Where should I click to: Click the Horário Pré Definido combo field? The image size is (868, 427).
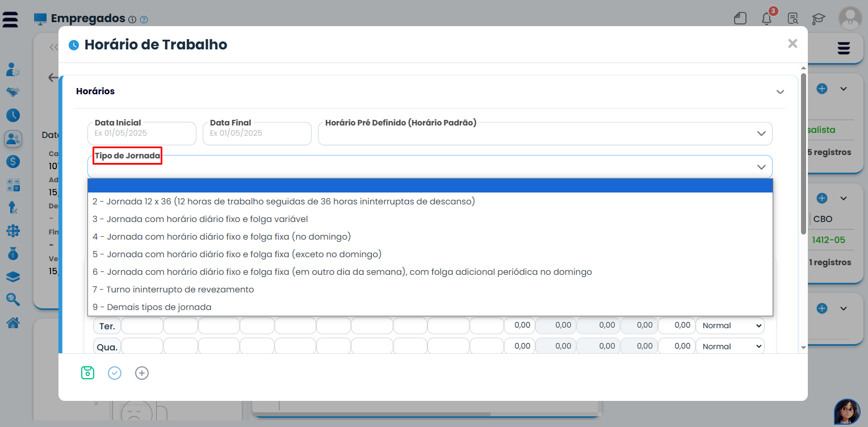pos(545,133)
